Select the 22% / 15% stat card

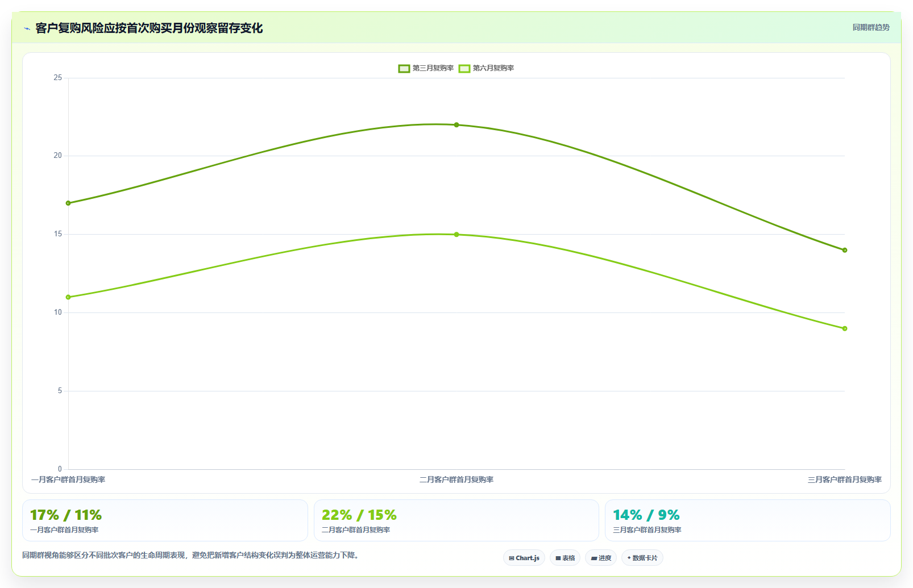pos(457,520)
